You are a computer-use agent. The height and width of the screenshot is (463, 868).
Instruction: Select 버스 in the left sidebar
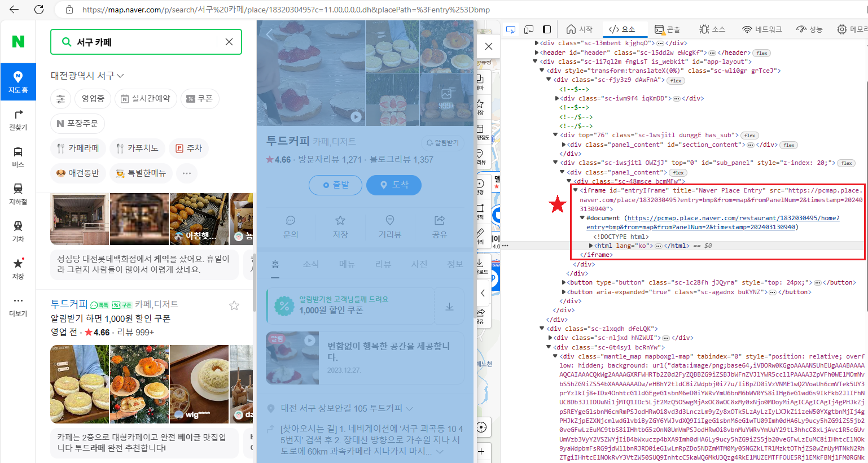click(x=18, y=157)
